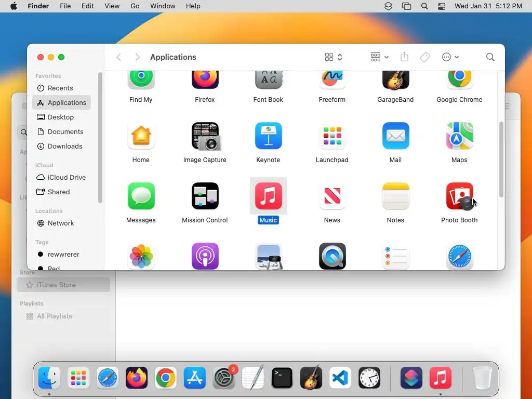Open the More actions ellipsis menu
This screenshot has height=399, width=532.
click(x=450, y=57)
